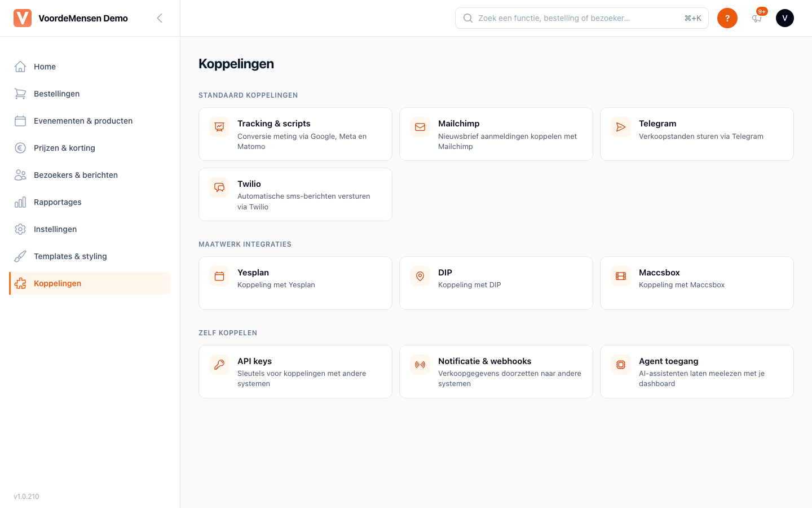Click the API keys key icon
This screenshot has width=812, height=508.
[x=219, y=365]
